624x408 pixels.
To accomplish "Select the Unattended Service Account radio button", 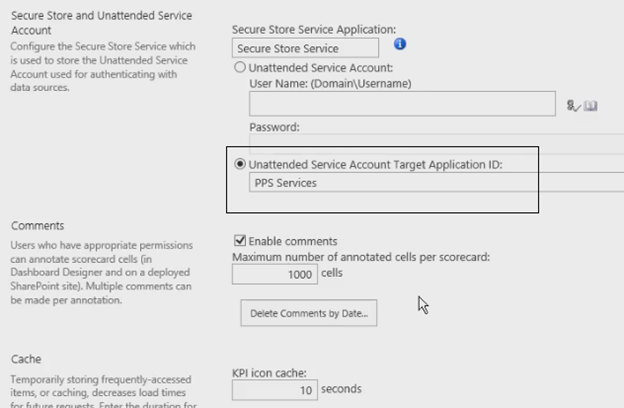I will 240,67.
